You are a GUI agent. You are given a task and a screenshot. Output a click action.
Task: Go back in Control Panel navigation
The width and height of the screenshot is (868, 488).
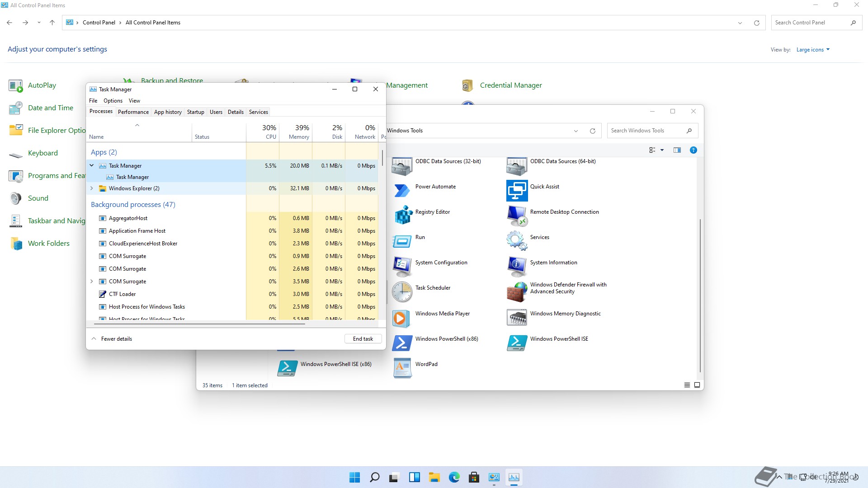pos(9,23)
